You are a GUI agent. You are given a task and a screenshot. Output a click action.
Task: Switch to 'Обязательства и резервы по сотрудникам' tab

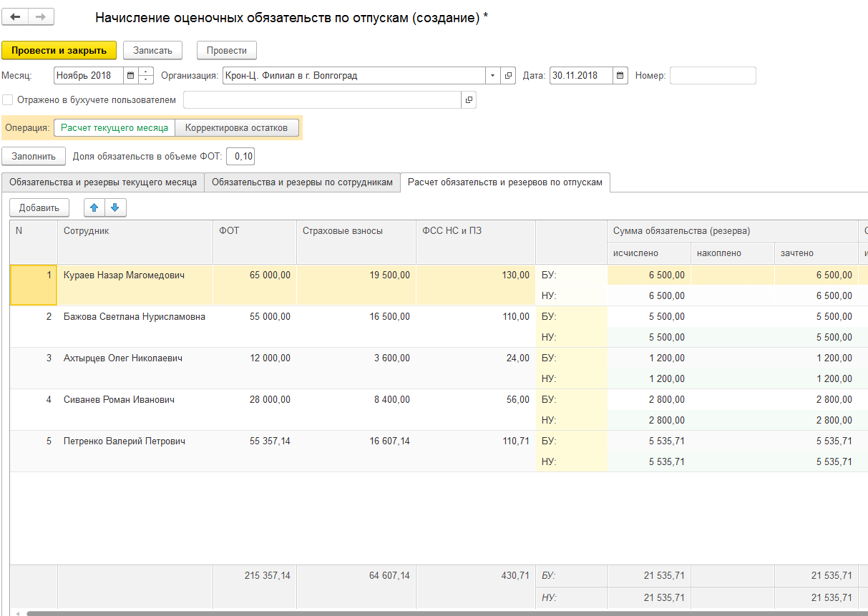(x=303, y=182)
